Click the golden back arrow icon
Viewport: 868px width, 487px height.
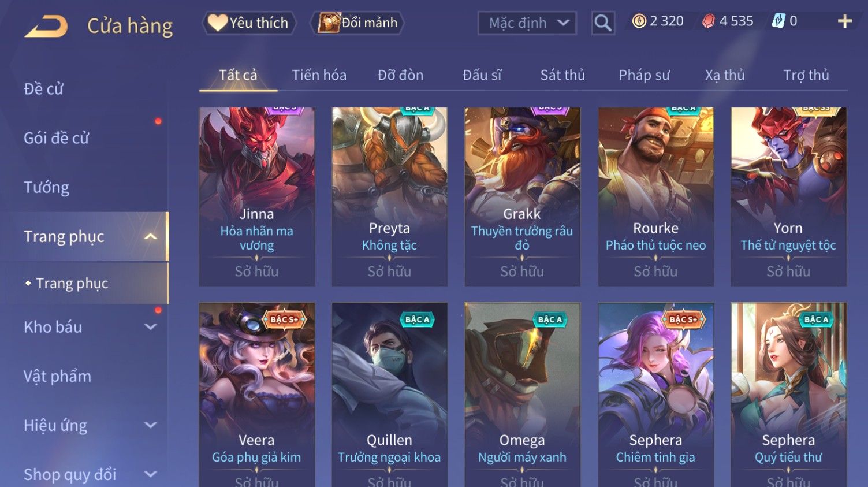click(46, 26)
